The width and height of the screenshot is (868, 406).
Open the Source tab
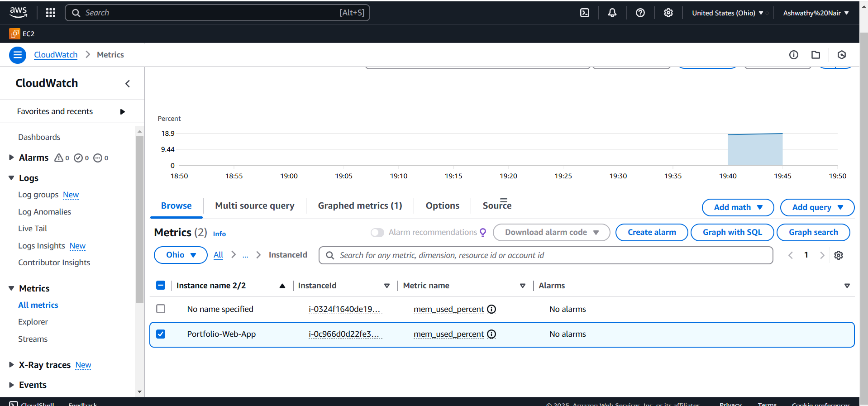click(497, 206)
